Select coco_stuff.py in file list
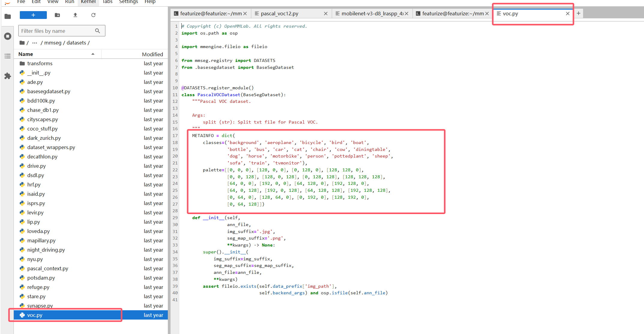Screen dimensions: 644x334 91,129
